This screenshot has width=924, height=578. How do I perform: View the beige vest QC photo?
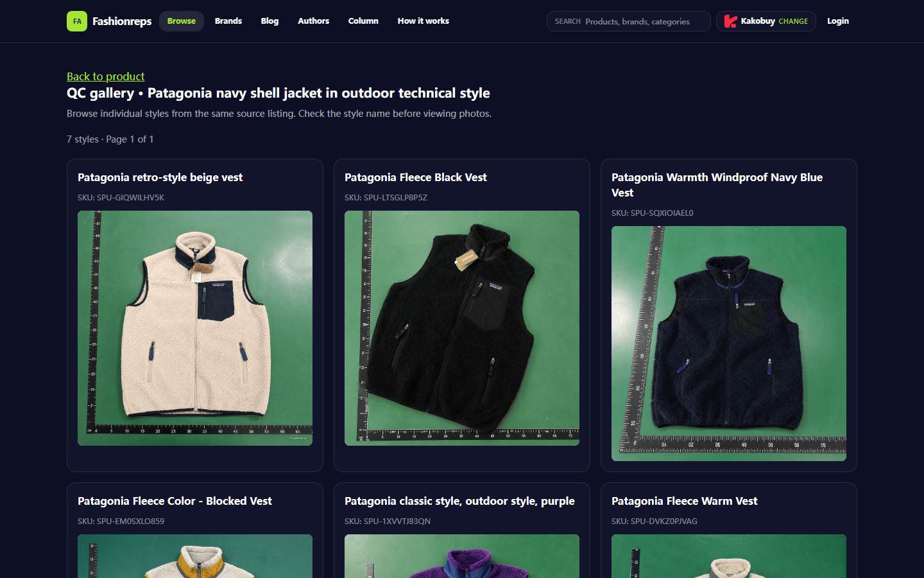[195, 328]
